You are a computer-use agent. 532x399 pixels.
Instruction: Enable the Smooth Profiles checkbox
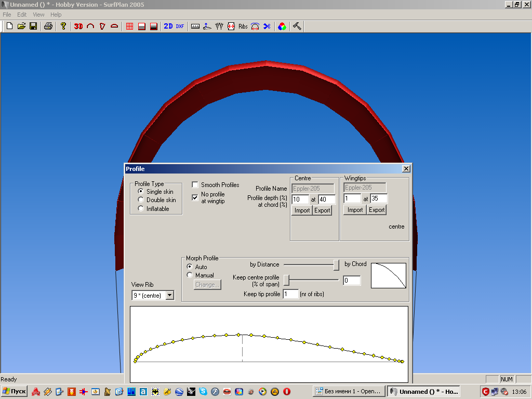[195, 185]
